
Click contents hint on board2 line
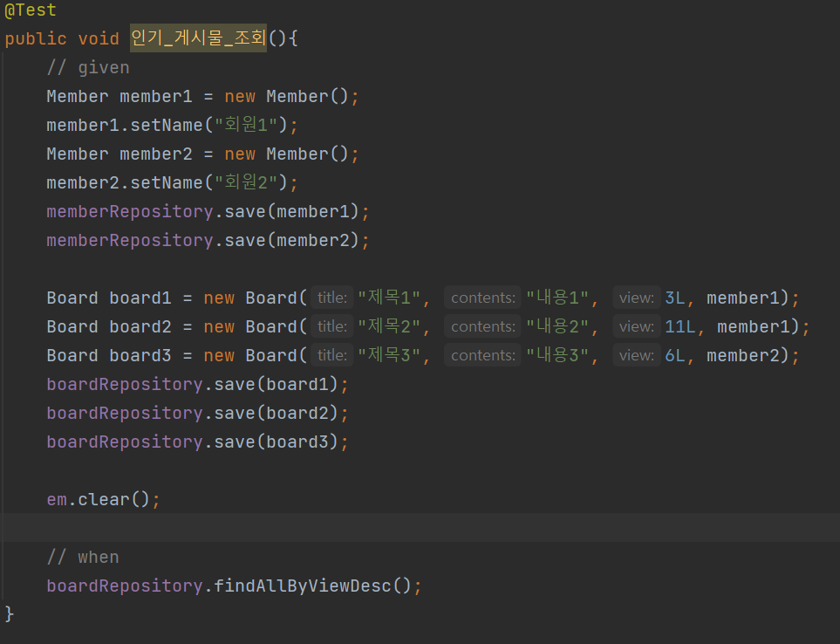[x=482, y=327]
